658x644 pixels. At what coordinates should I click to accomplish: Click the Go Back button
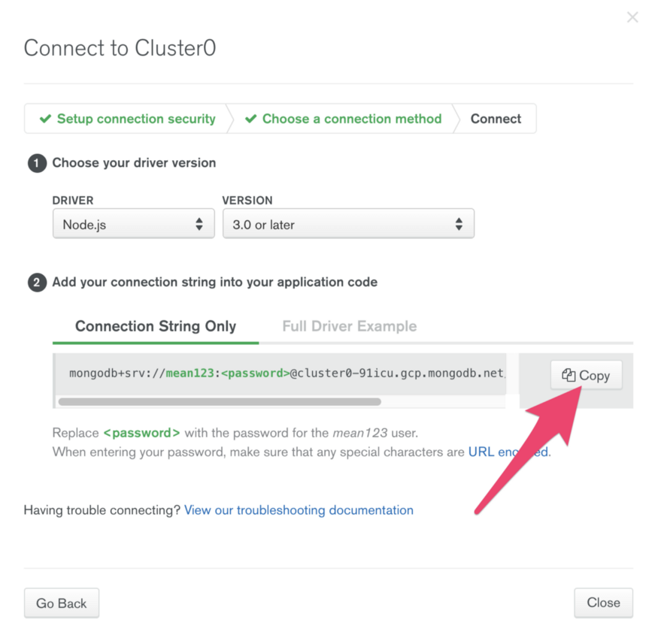click(62, 603)
